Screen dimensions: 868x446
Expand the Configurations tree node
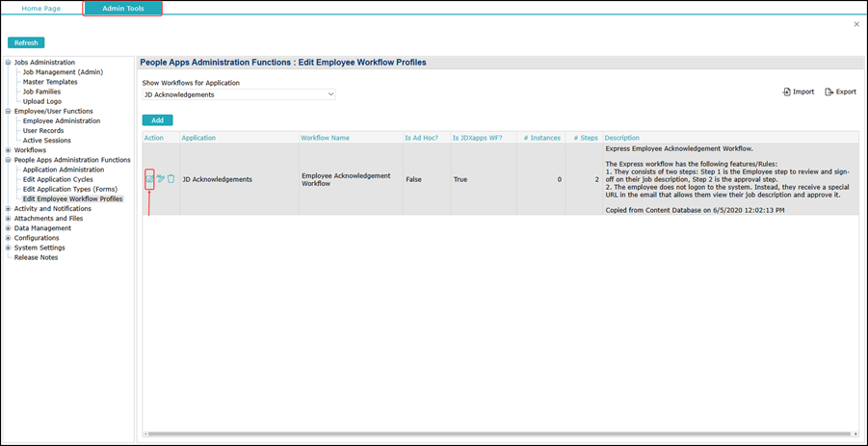tap(9, 238)
